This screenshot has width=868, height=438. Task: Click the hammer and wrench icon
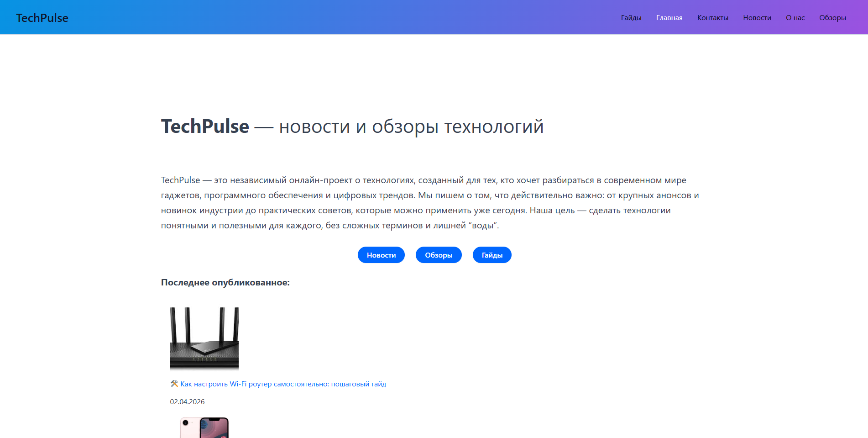click(x=174, y=384)
